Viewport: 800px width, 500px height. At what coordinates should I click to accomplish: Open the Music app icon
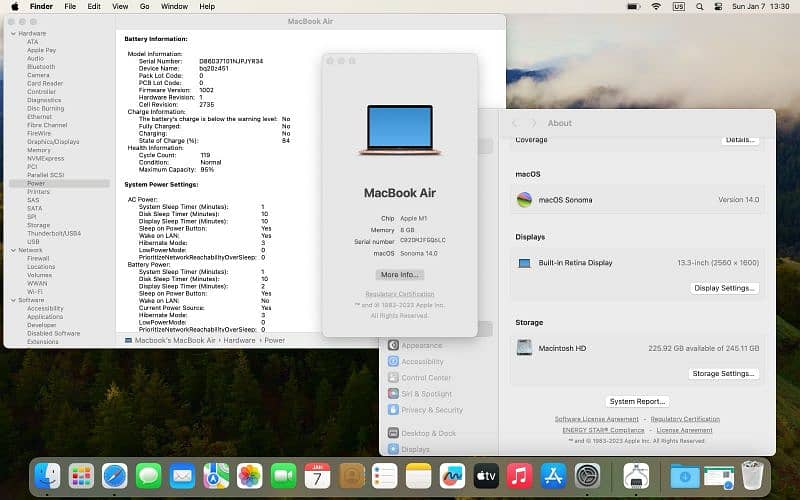coord(518,476)
